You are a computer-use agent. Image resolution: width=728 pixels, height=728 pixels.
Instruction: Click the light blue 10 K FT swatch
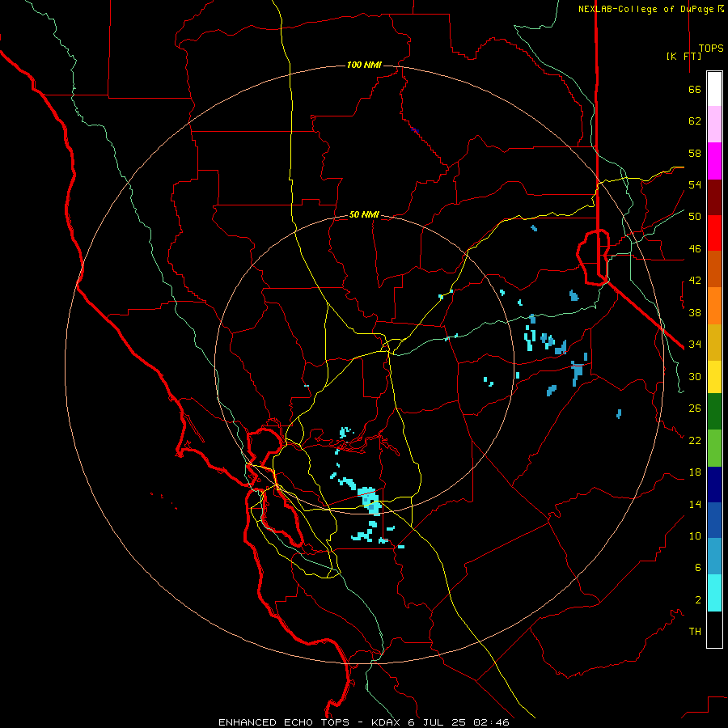714,557
